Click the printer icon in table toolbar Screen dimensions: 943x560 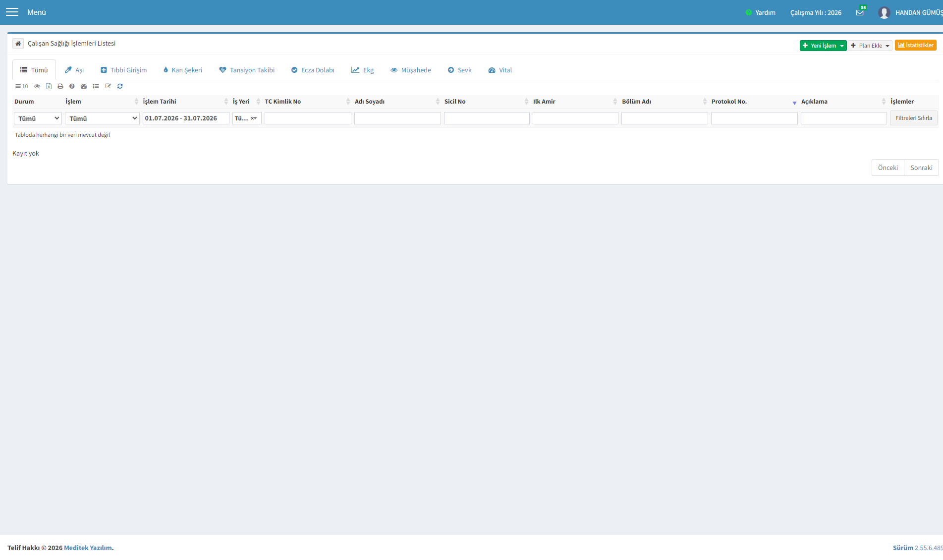[60, 86]
